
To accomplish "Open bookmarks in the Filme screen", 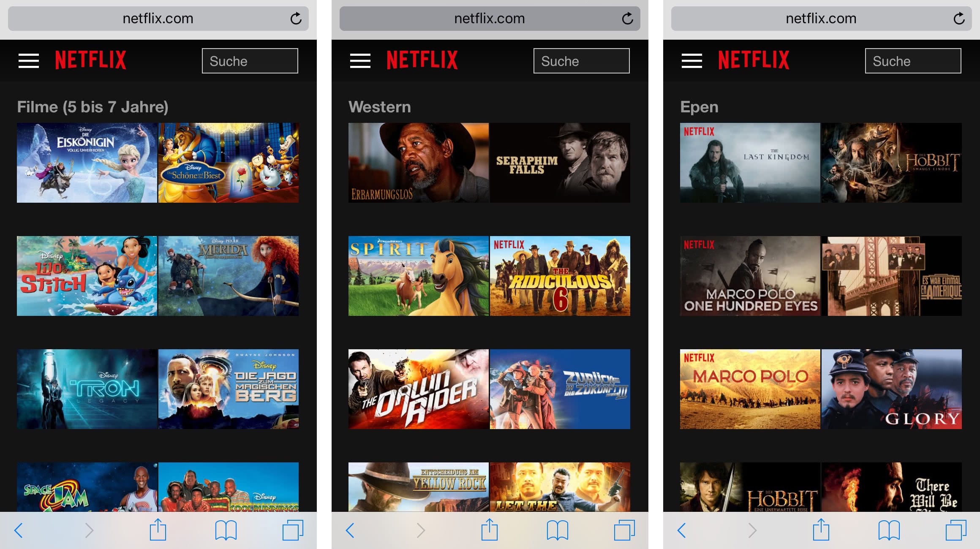I will click(x=226, y=530).
